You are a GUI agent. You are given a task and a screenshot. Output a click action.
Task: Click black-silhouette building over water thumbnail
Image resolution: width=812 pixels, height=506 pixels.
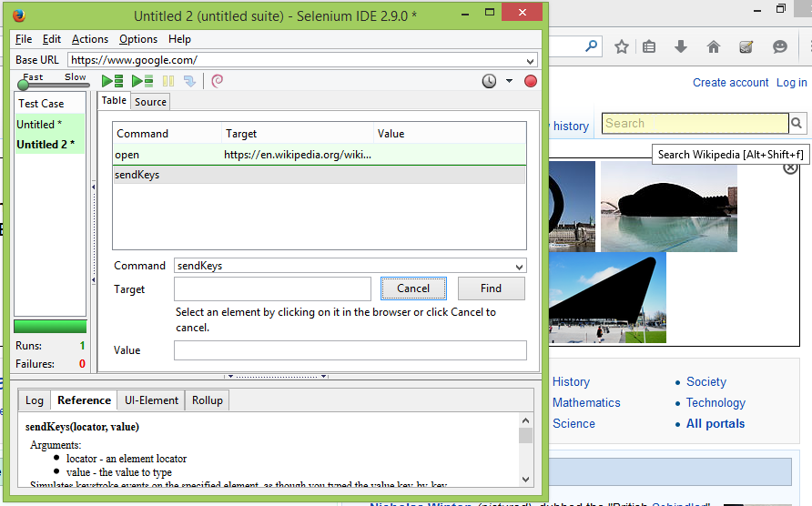click(x=668, y=207)
